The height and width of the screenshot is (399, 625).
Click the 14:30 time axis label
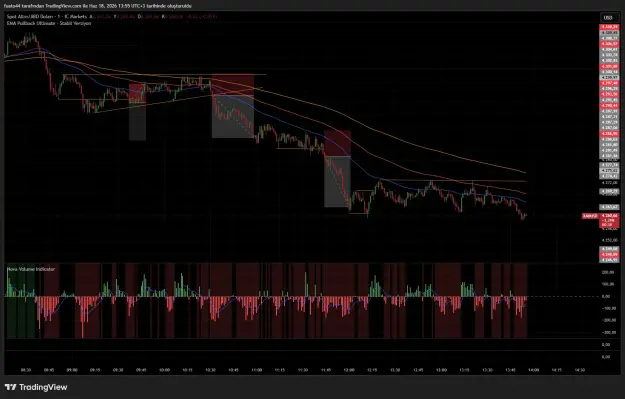coord(580,370)
